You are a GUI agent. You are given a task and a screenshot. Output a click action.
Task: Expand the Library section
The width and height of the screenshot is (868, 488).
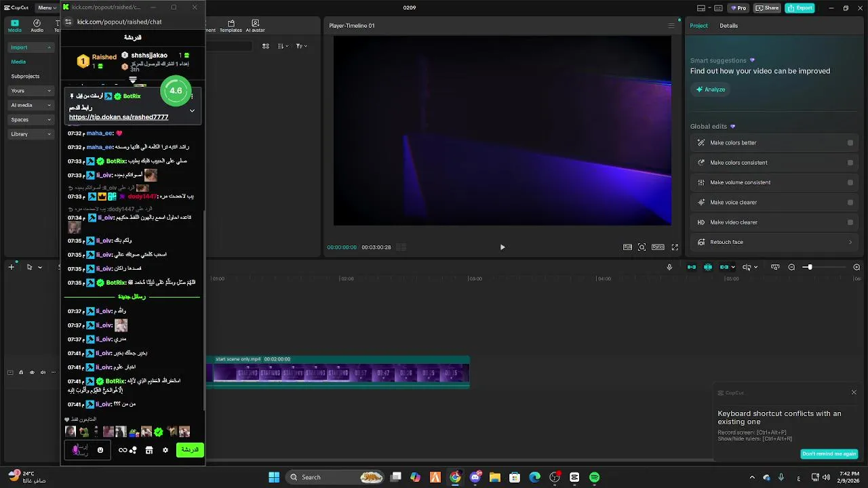[x=31, y=134]
